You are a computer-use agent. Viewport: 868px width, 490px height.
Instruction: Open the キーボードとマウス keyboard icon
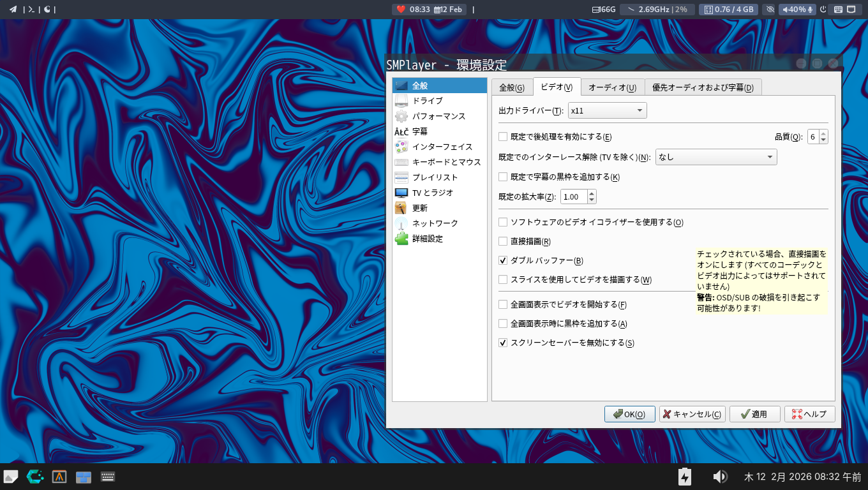[401, 162]
